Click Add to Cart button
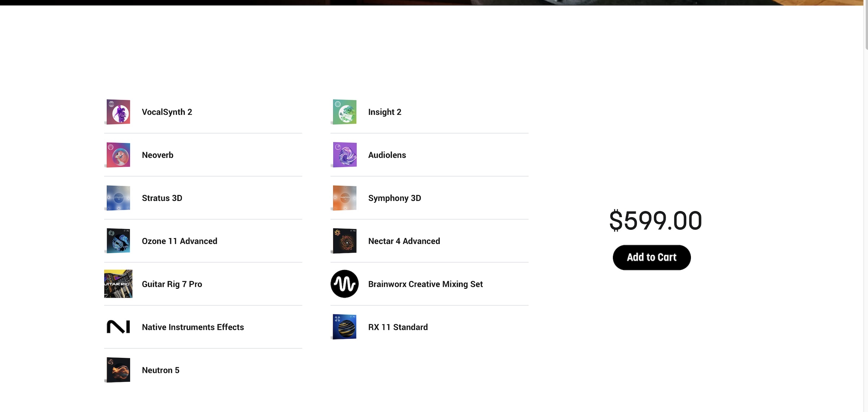This screenshot has width=868, height=412. (652, 257)
